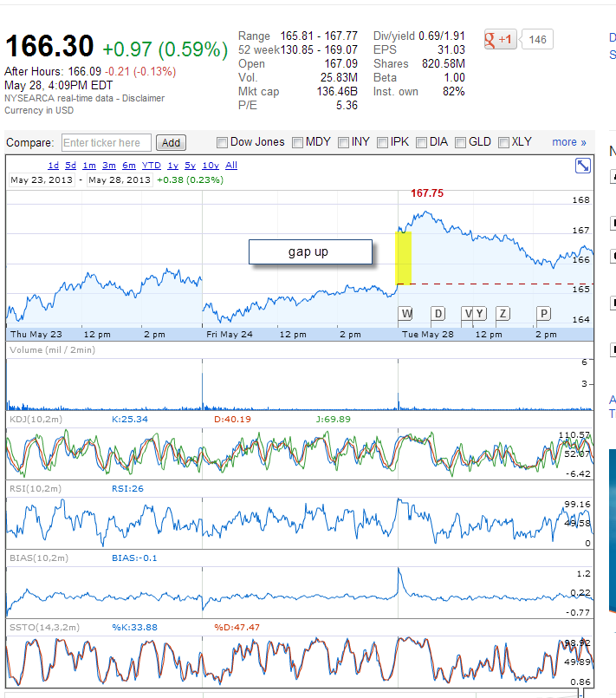Click the Thu May 23 axis label
The height and width of the screenshot is (698, 616).
tap(36, 335)
